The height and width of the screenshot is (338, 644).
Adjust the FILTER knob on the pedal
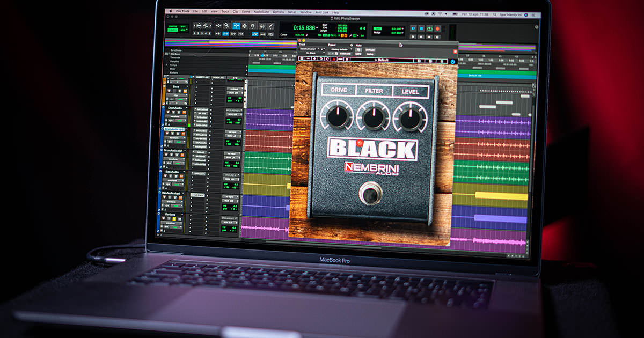(374, 117)
